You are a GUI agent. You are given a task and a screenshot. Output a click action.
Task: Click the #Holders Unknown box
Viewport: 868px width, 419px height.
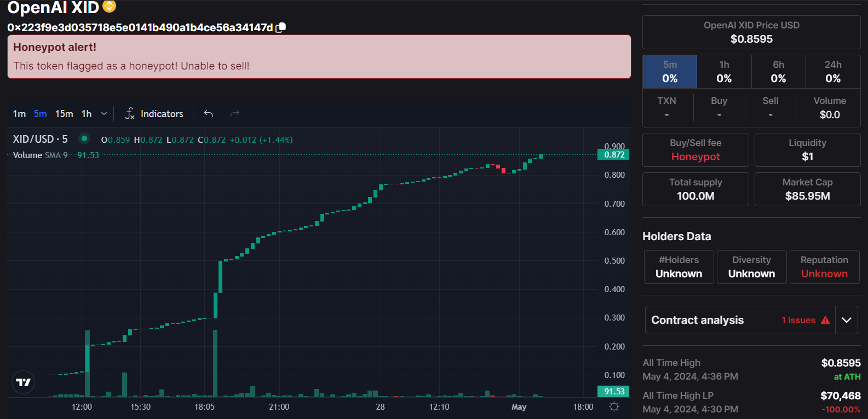click(x=679, y=267)
